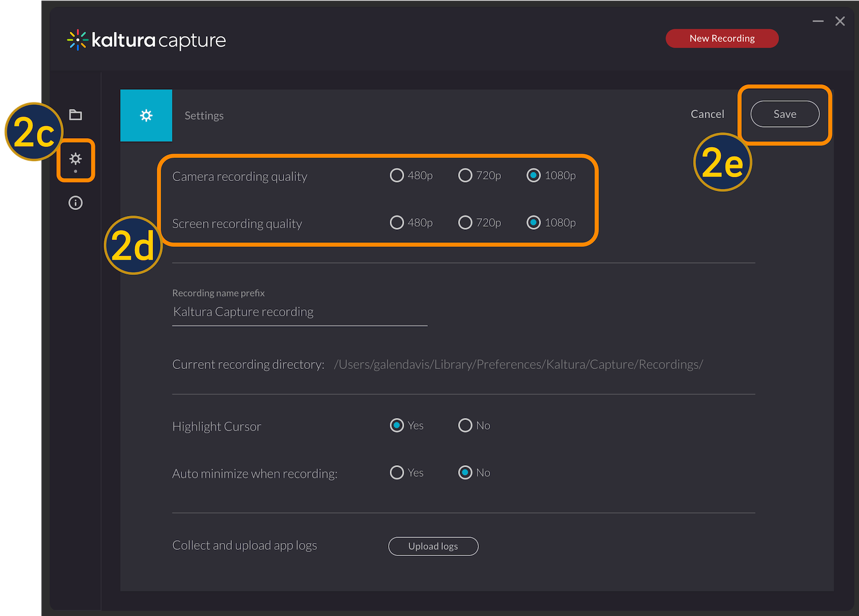This screenshot has height=616, width=859.
Task: Open the Settings gear icon in sidebar
Action: (76, 159)
